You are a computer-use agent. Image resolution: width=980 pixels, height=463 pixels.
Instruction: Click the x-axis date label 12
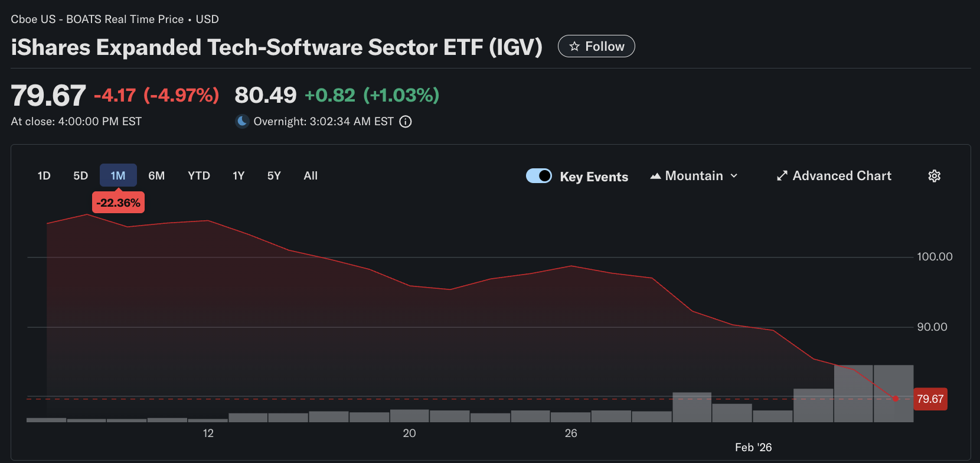(208, 433)
